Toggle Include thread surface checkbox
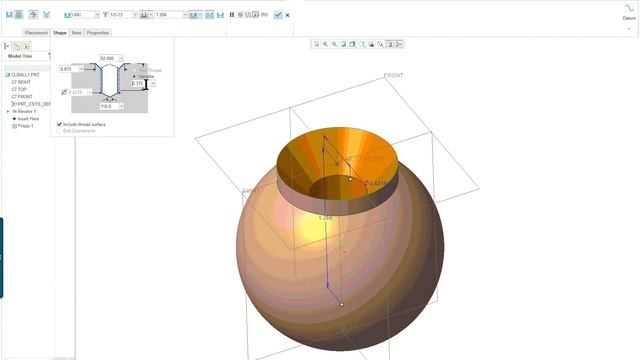 [x=59, y=124]
